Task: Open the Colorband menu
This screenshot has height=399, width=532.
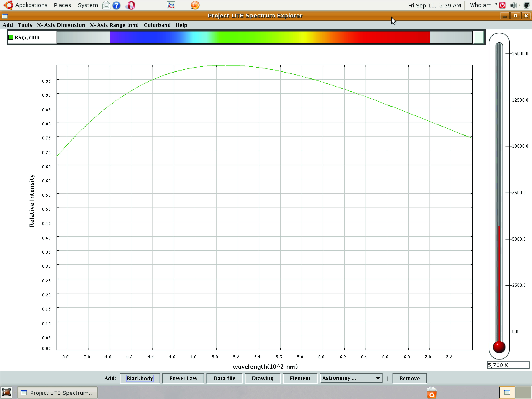Action: [x=157, y=25]
